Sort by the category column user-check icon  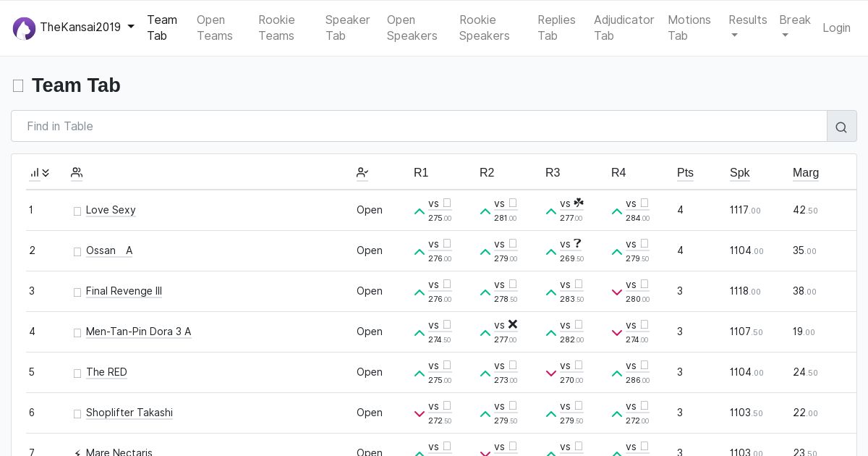click(x=362, y=173)
